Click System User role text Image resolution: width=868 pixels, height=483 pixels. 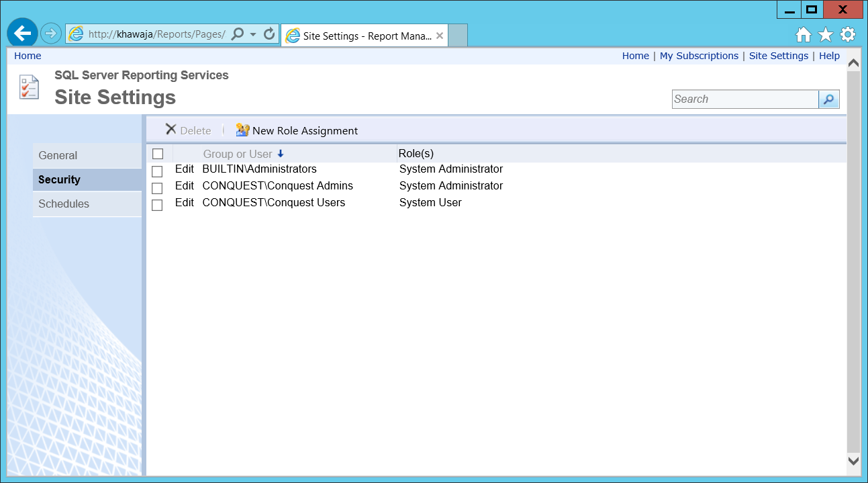pyautogui.click(x=430, y=203)
